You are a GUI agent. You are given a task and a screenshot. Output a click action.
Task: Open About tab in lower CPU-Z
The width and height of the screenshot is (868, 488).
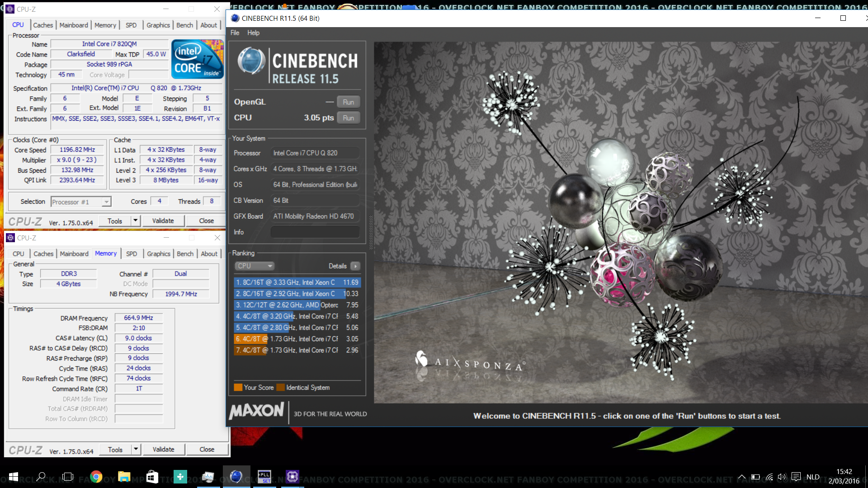209,254
